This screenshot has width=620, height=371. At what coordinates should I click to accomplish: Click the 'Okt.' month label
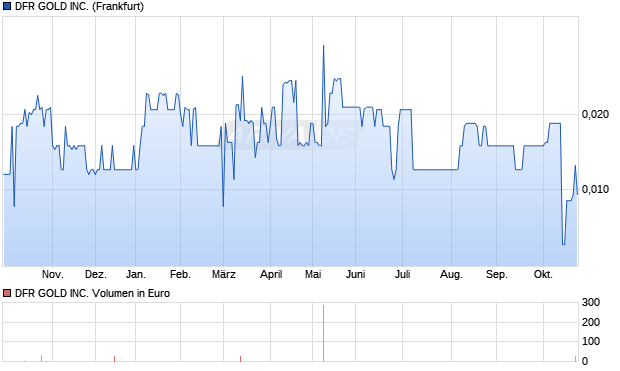pos(543,274)
